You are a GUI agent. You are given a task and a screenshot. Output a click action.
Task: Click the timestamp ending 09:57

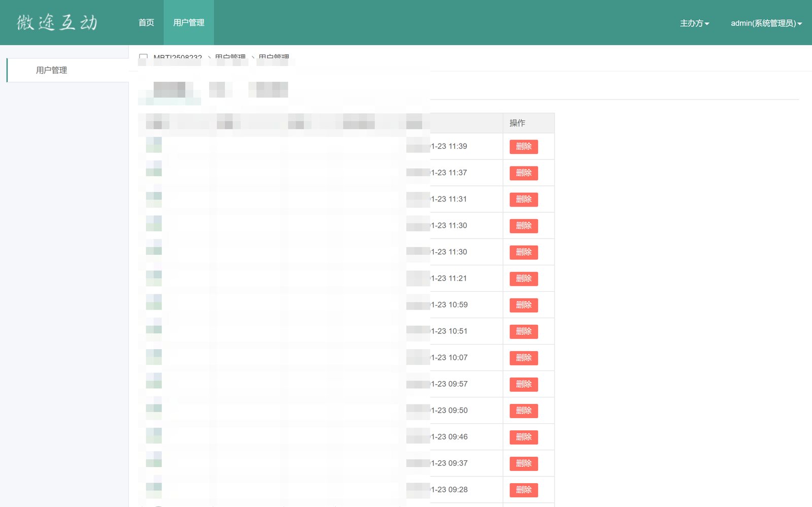point(449,384)
